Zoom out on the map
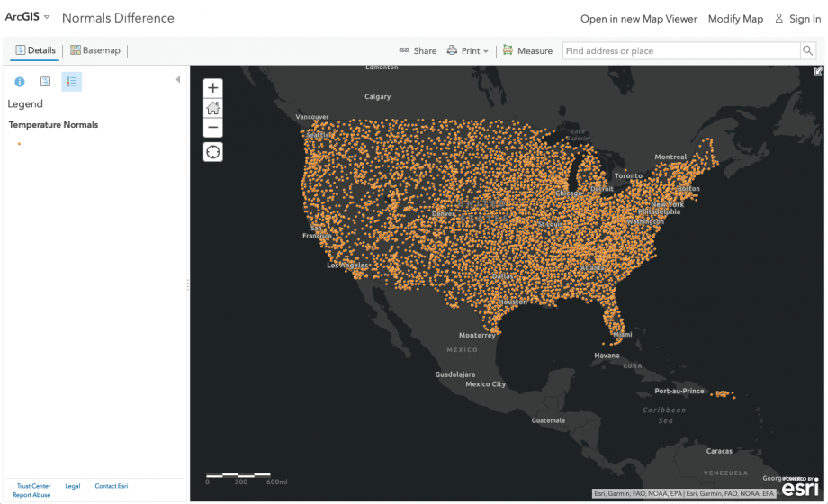The width and height of the screenshot is (828, 504). point(212,127)
